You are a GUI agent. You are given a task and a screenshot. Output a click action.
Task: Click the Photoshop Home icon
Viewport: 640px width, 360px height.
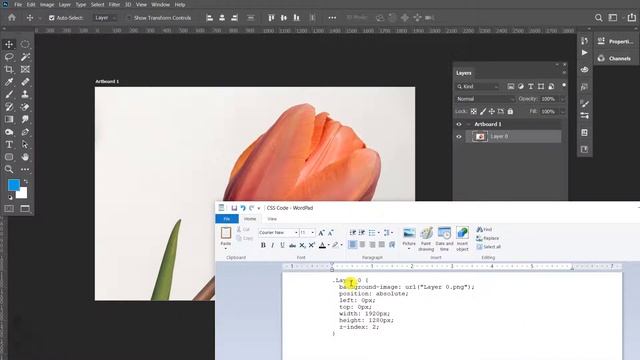[12, 18]
